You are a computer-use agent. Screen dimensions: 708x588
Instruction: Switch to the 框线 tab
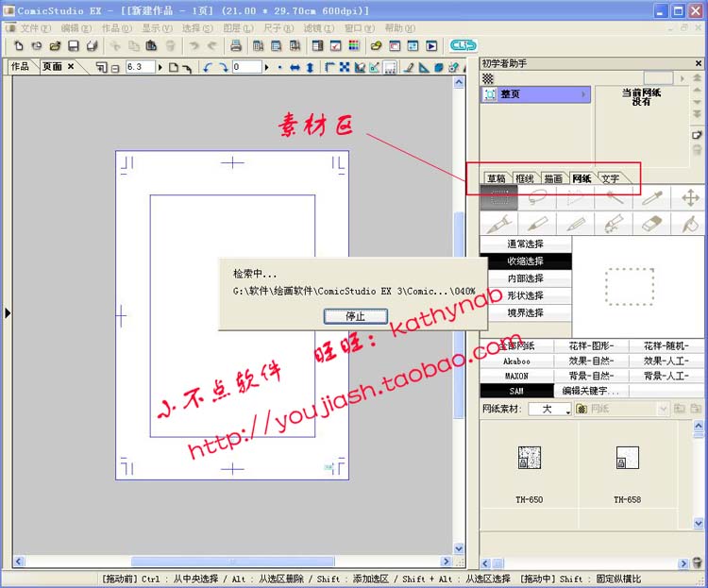pyautogui.click(x=525, y=178)
